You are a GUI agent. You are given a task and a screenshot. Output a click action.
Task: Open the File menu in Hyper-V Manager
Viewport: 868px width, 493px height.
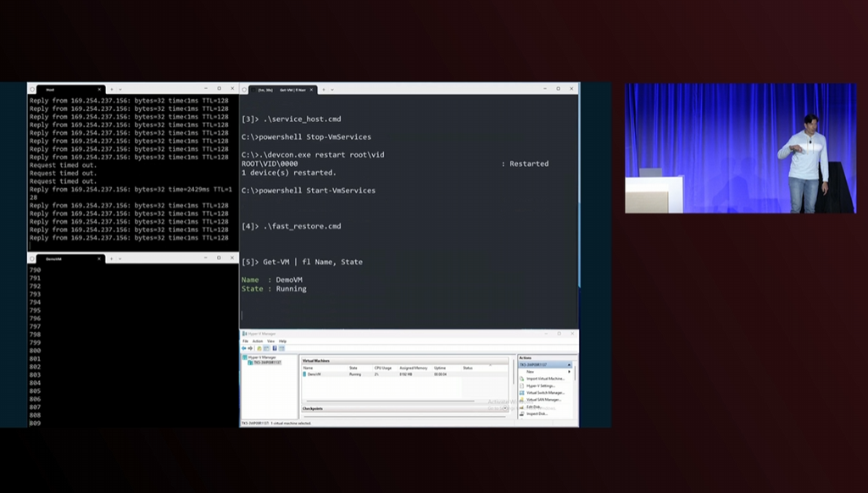(245, 341)
